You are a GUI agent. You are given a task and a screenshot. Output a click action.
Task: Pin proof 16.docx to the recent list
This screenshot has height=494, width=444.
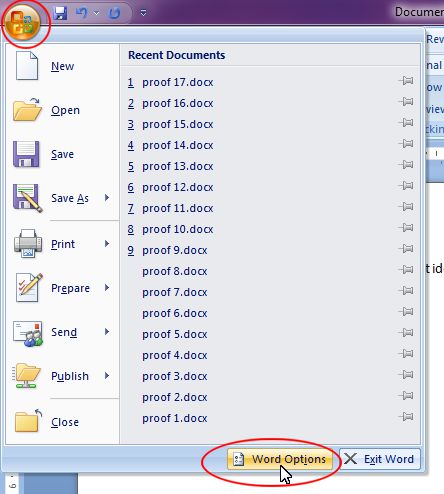(x=406, y=101)
